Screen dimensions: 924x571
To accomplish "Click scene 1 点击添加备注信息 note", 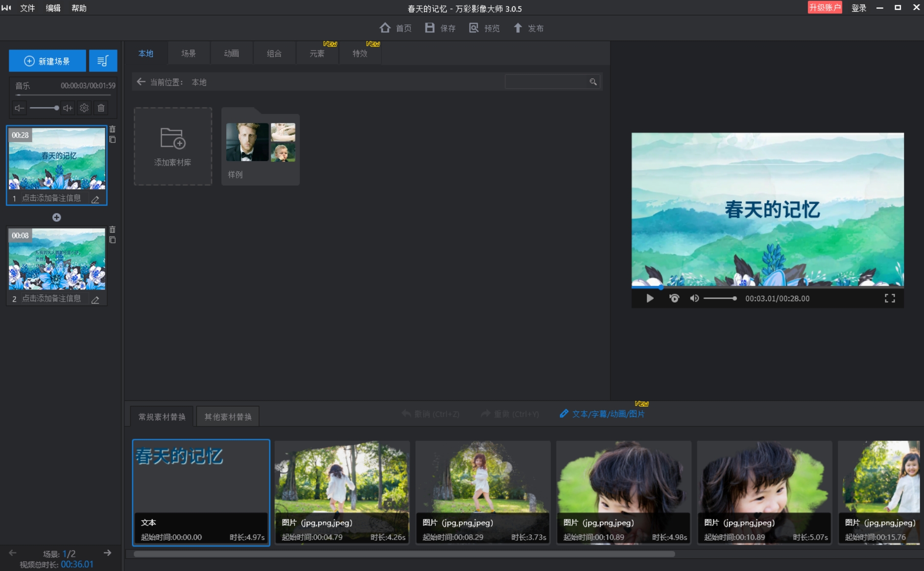I will pos(51,198).
